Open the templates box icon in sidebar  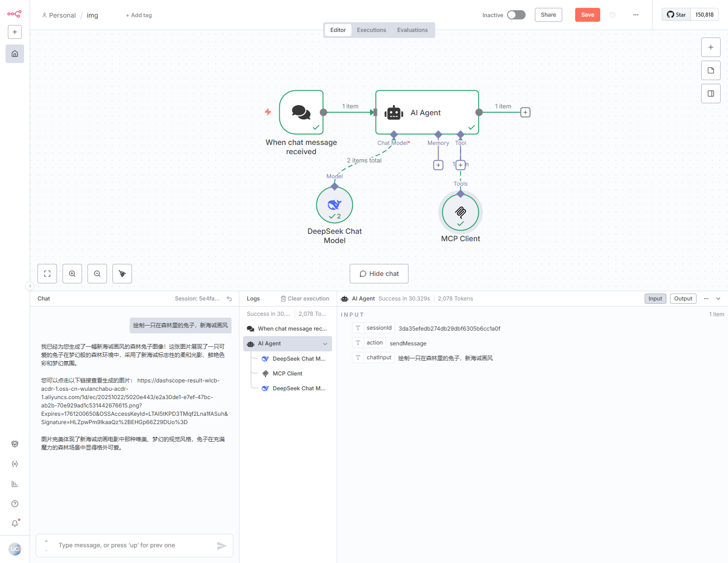(x=15, y=444)
